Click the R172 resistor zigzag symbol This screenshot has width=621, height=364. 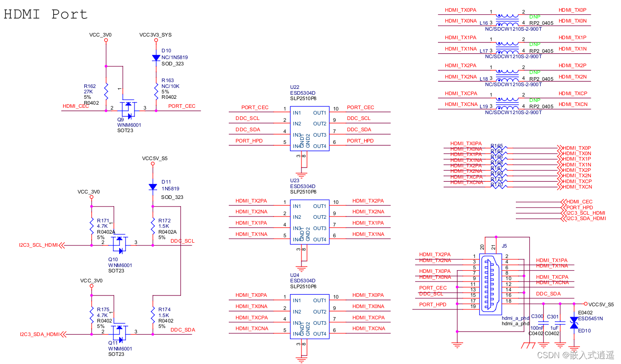[153, 226]
